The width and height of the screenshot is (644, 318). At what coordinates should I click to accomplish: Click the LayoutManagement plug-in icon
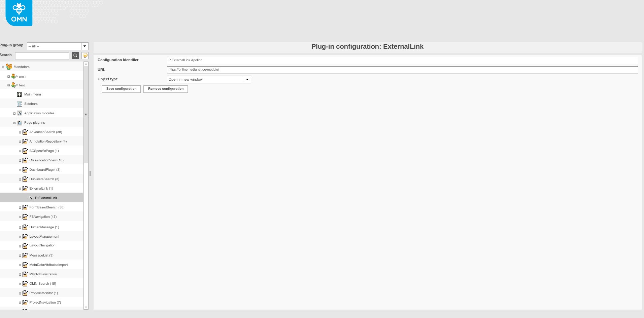(25, 237)
